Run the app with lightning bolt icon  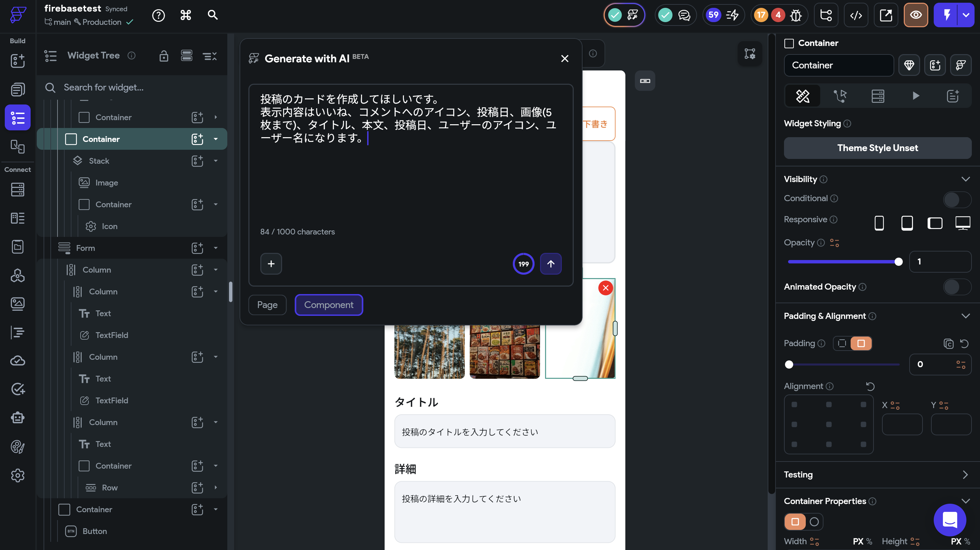[x=947, y=15]
